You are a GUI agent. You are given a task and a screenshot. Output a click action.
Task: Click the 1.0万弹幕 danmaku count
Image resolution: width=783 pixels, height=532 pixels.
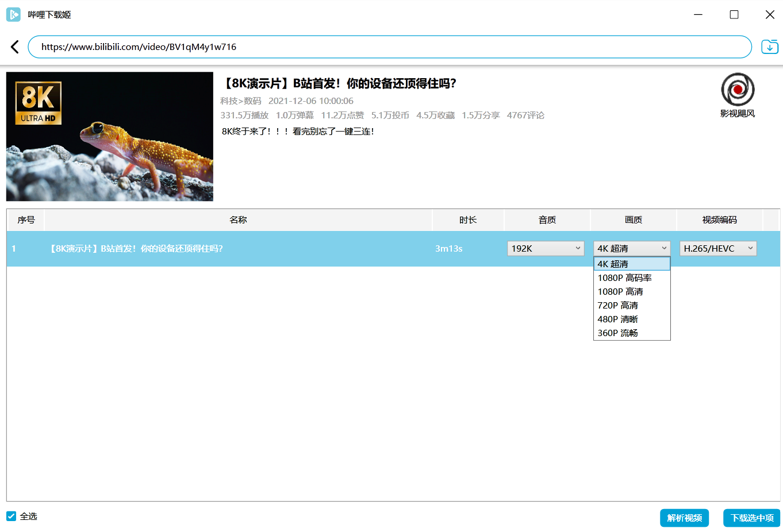coord(295,115)
